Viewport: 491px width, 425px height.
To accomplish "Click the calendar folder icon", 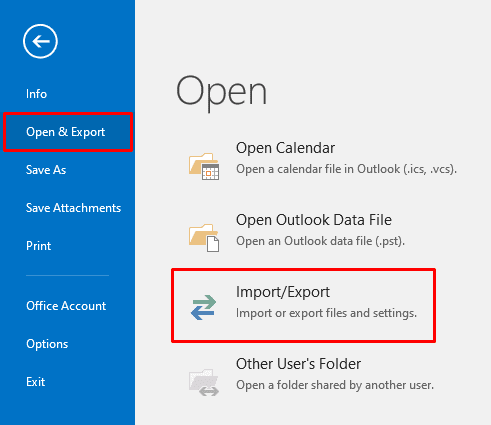I will pos(204,166).
